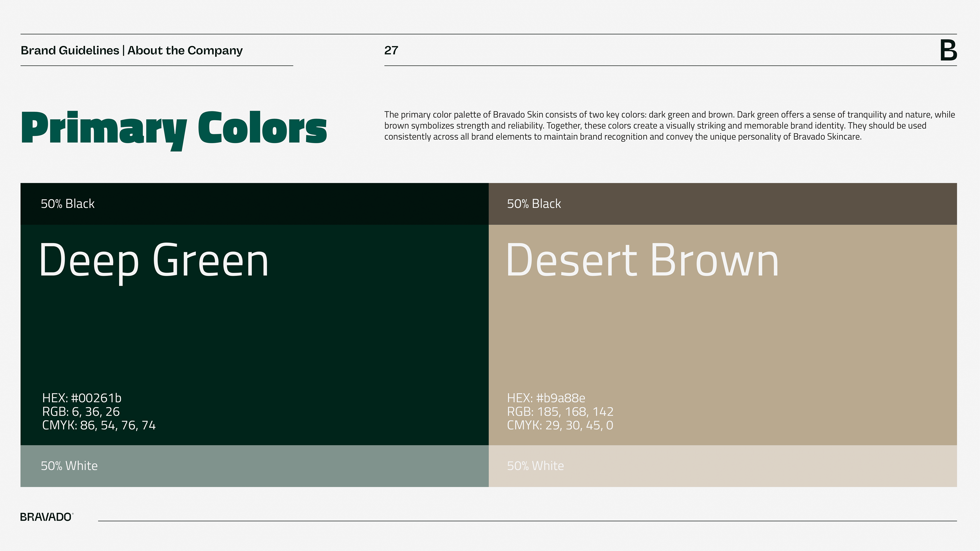Click page number 27
This screenshot has width=980, height=551.
[x=391, y=50]
